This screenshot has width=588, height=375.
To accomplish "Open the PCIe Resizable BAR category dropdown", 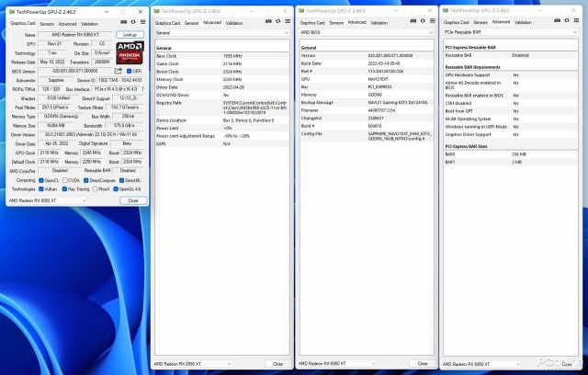I will 511,32.
